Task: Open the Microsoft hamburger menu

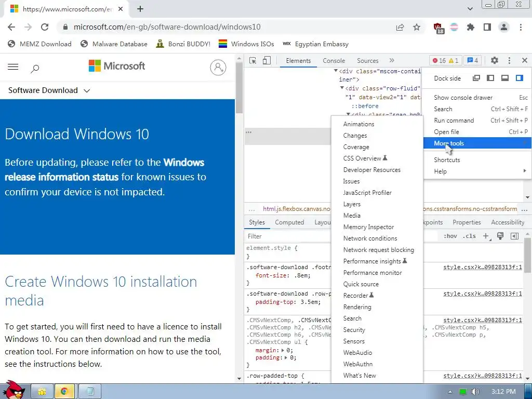Action: point(13,67)
